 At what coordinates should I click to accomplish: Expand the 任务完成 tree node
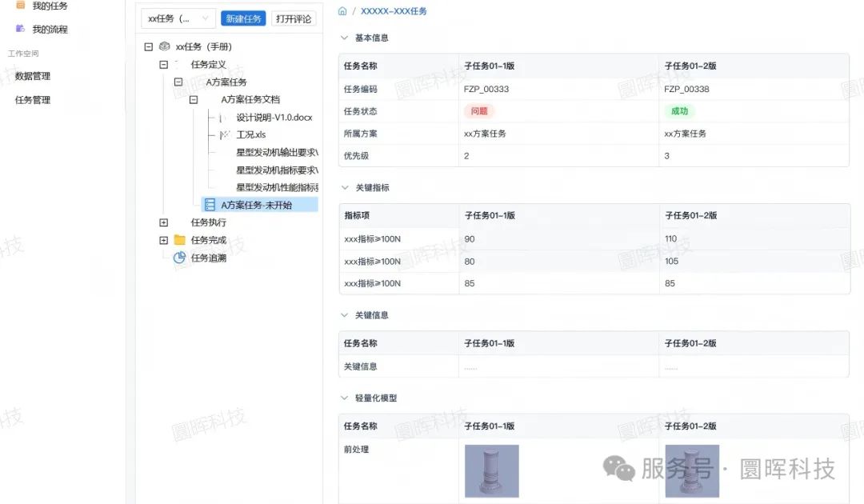point(163,240)
